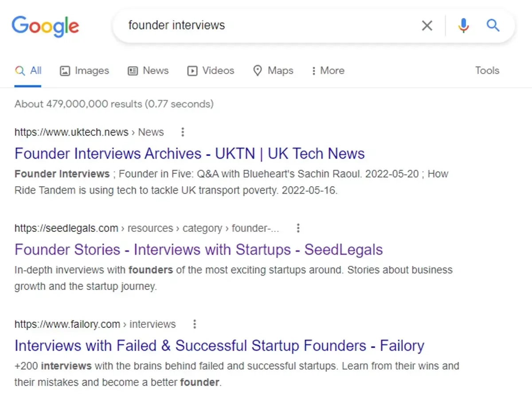The height and width of the screenshot is (402, 532).
Task: Open Founder Interviews Archives - UKTN link
Action: click(x=189, y=154)
